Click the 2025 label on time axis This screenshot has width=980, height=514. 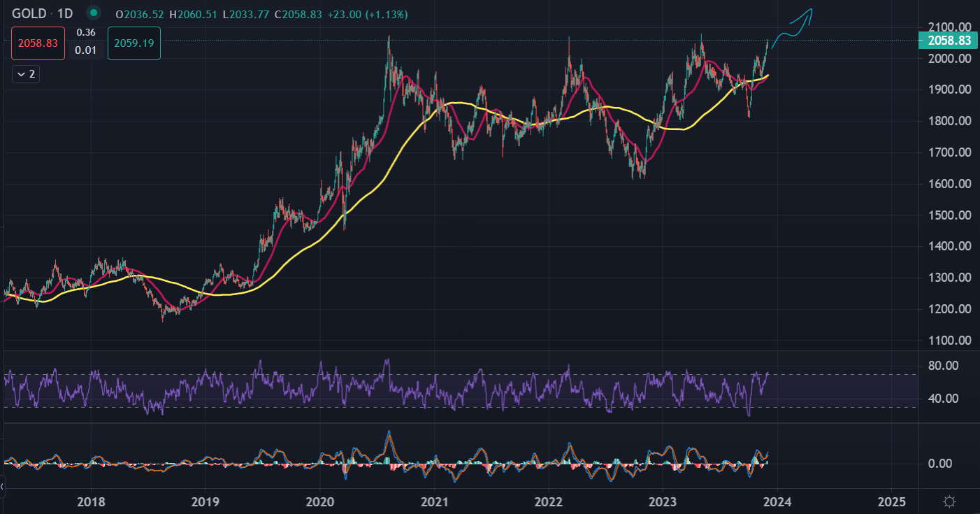click(x=891, y=501)
